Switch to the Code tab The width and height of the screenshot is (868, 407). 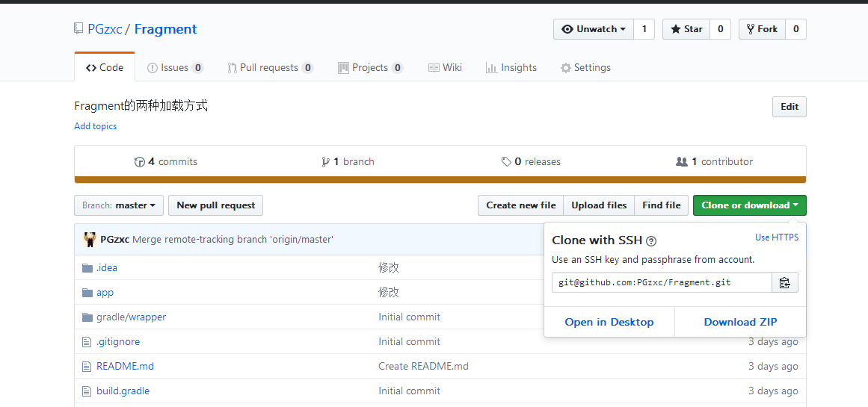(x=105, y=67)
